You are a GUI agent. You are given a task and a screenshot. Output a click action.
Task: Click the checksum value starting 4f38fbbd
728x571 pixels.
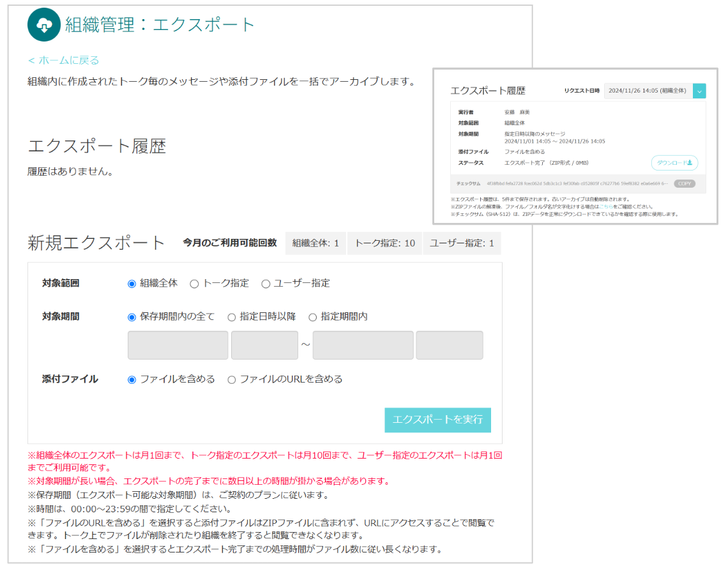(x=577, y=184)
